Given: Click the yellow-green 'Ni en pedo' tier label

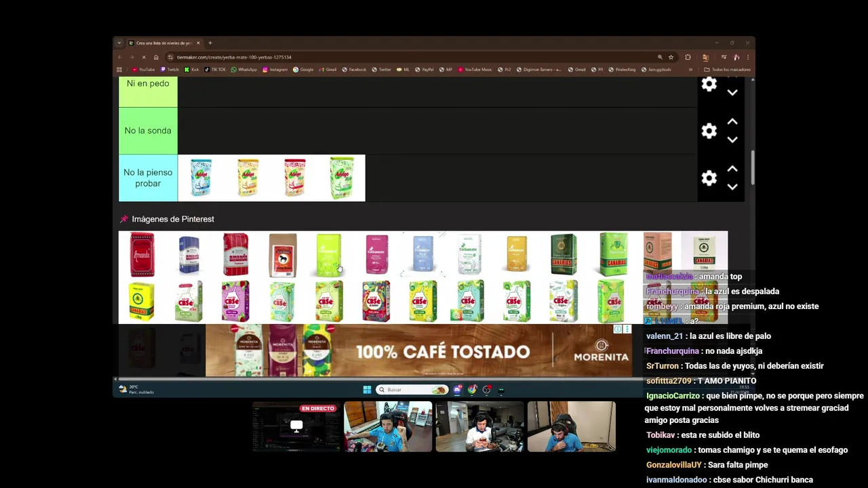Looking at the screenshot, I should tap(148, 92).
